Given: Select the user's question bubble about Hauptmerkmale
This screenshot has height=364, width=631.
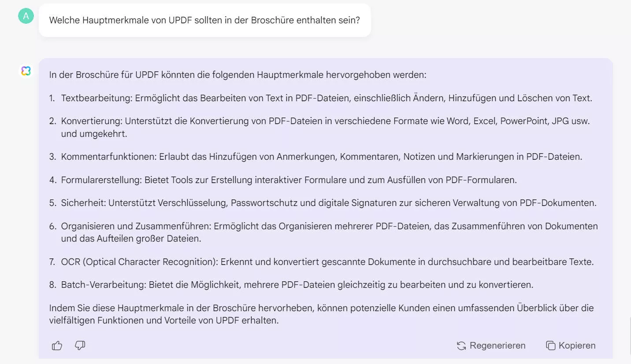Looking at the screenshot, I should point(205,20).
